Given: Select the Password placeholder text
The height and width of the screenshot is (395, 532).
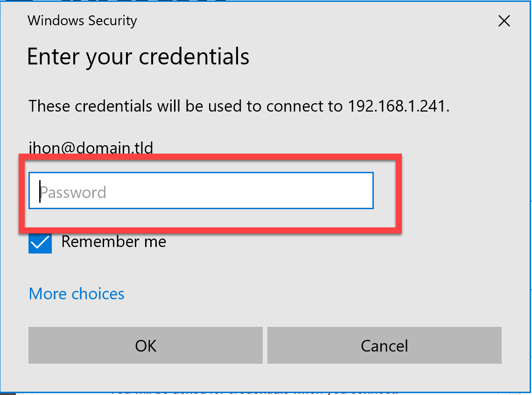Looking at the screenshot, I should pos(73,192).
